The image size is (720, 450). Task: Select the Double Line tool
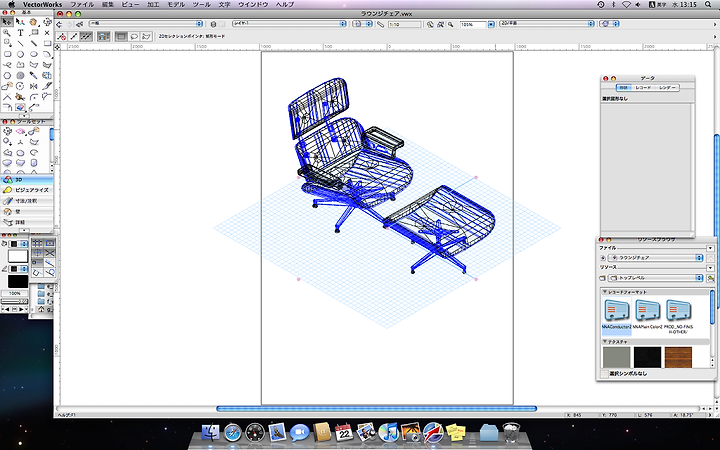tap(34, 44)
